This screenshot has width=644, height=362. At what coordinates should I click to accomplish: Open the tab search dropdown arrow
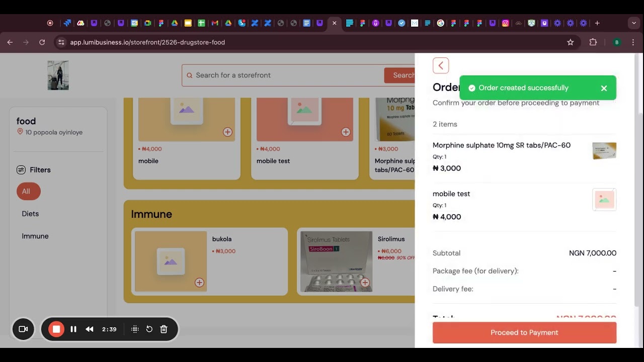(x=633, y=23)
